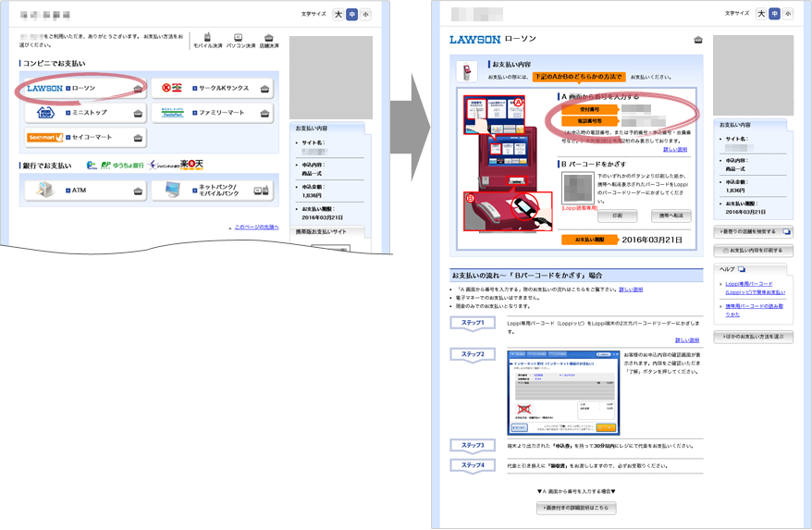Open 詳しい説明 link under section A
This screenshot has width=812, height=530.
[x=675, y=149]
